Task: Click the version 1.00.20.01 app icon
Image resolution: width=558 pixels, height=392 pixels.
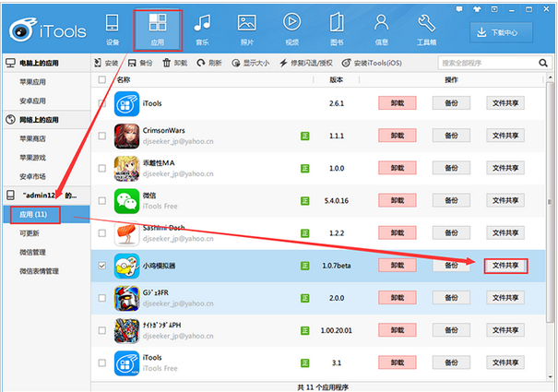Action: coord(126,331)
